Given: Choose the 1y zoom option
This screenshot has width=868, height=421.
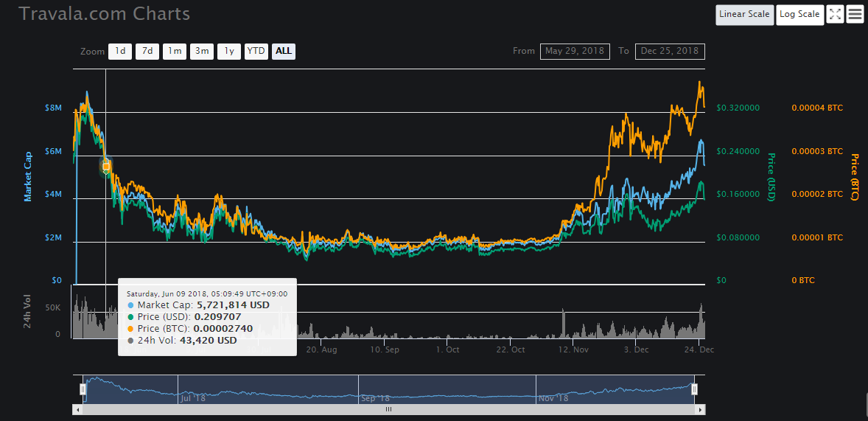Looking at the screenshot, I should coord(229,51).
